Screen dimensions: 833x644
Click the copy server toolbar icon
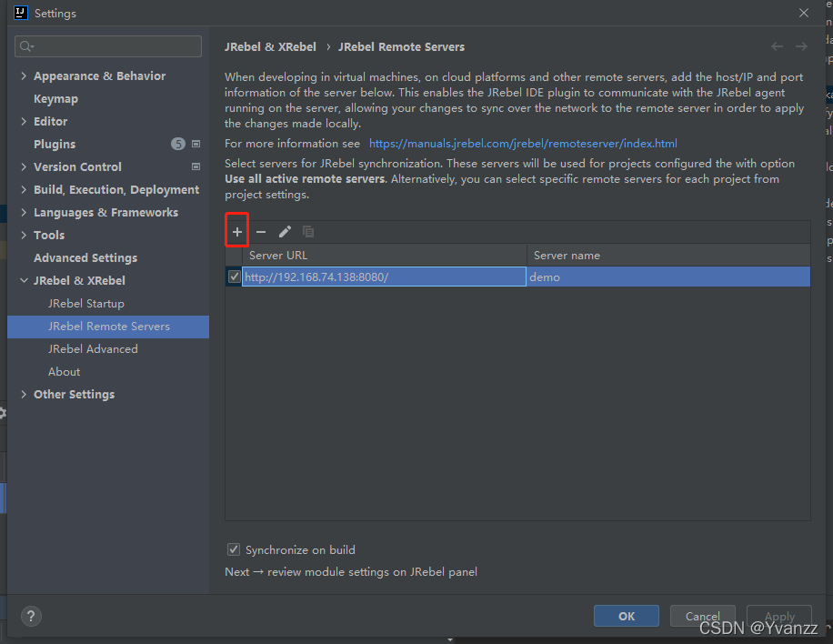pyautogui.click(x=308, y=232)
